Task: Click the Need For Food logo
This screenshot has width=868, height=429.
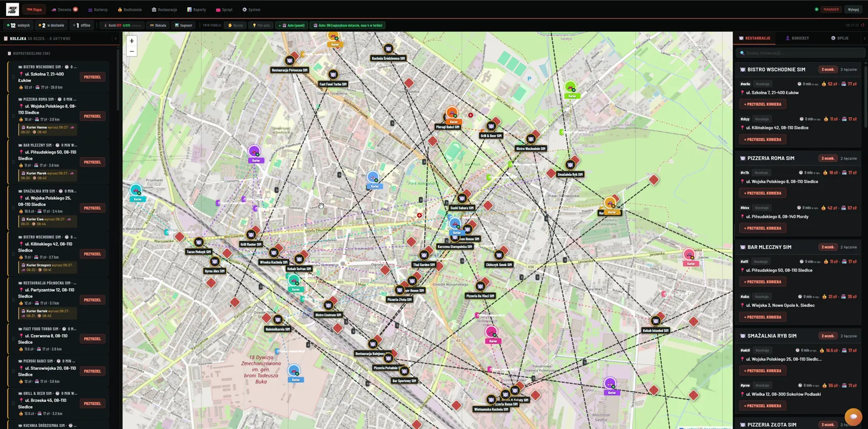Action: click(x=12, y=9)
